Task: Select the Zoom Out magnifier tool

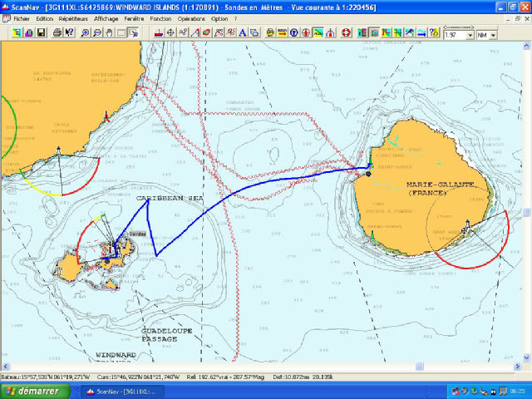Action: pyautogui.click(x=98, y=33)
